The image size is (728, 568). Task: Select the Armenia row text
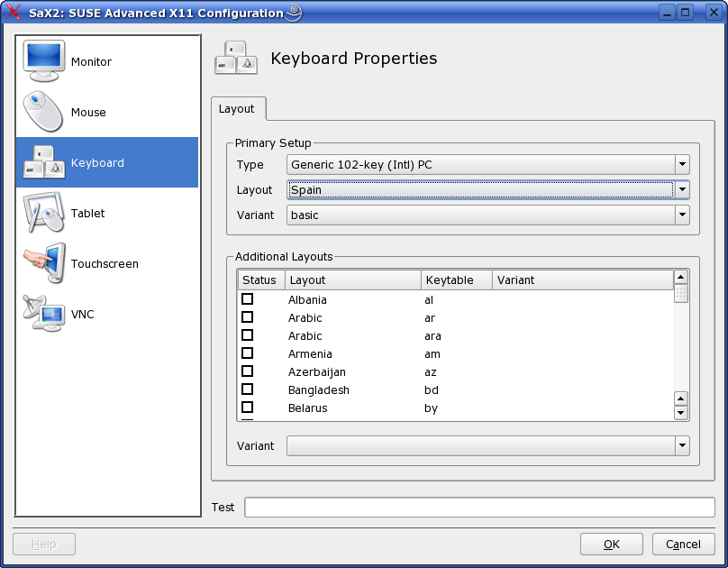point(310,354)
